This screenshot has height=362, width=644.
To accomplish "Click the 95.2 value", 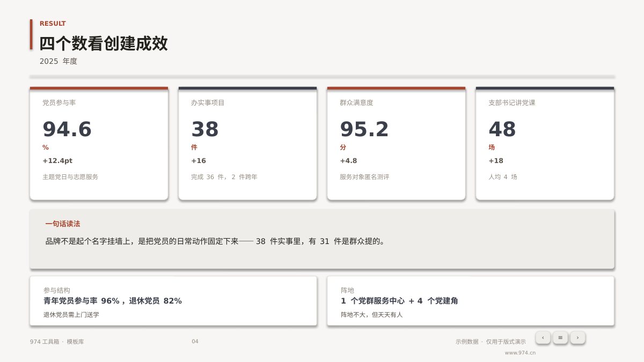I will click(364, 129).
